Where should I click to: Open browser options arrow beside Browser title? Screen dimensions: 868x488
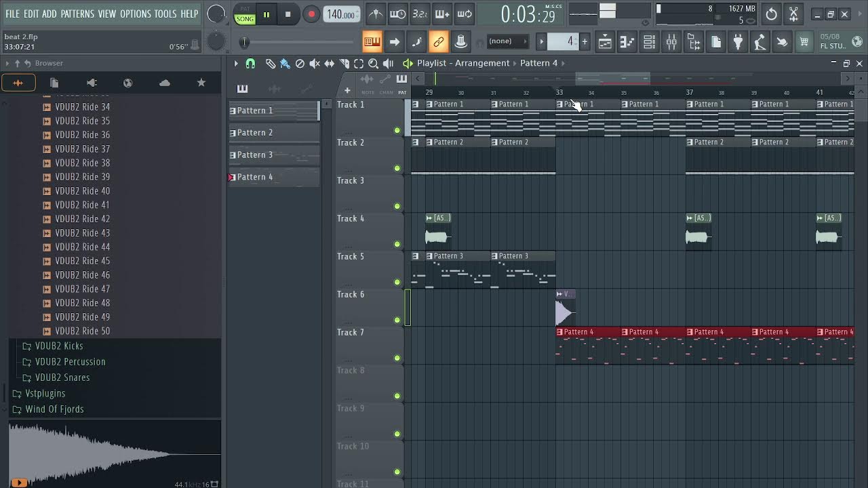[7, 63]
